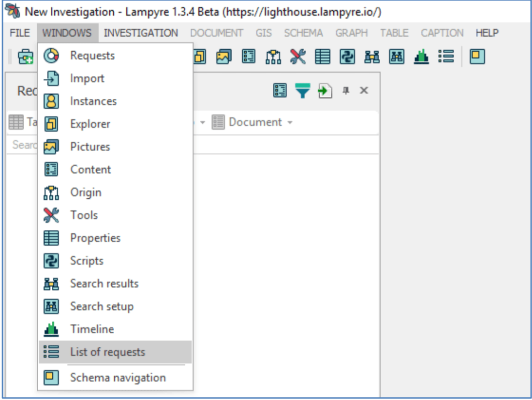Screen dimensions: 532x400
Task: Click the Explorer toolbar icon
Action: click(200, 57)
